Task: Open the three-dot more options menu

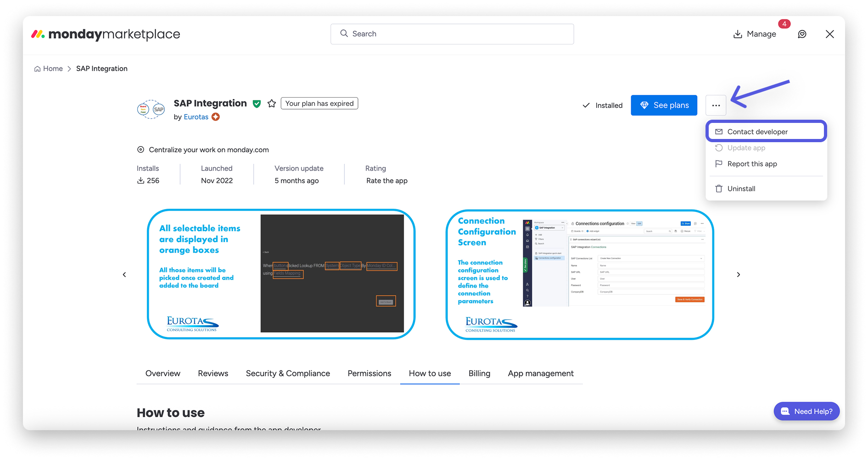Action: 716,105
